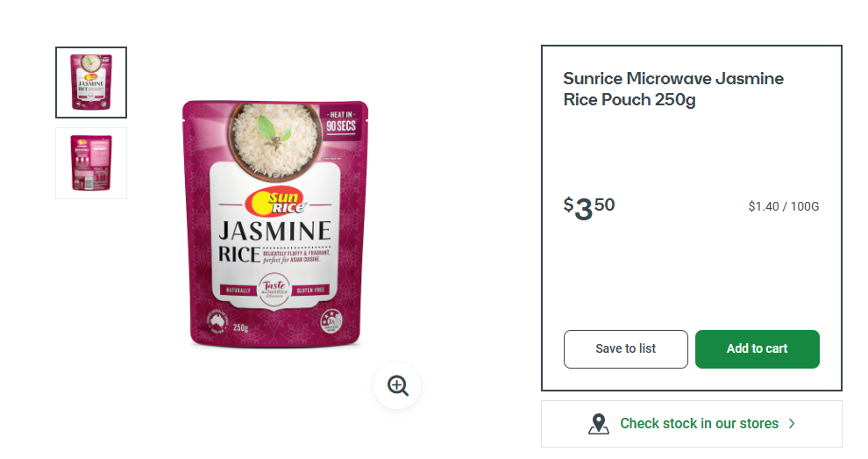Click the $3.50 price
The width and height of the screenshot is (868, 459).
click(589, 208)
